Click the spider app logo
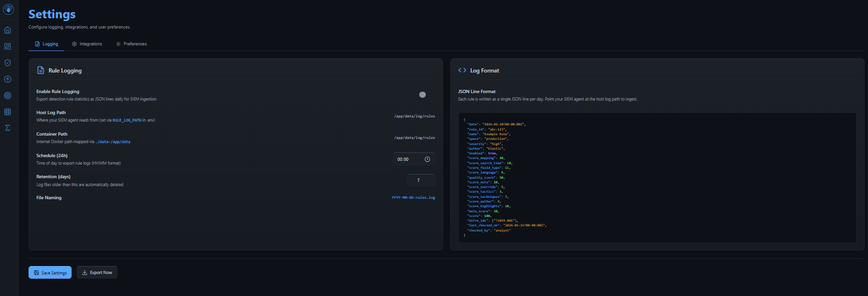 click(8, 9)
